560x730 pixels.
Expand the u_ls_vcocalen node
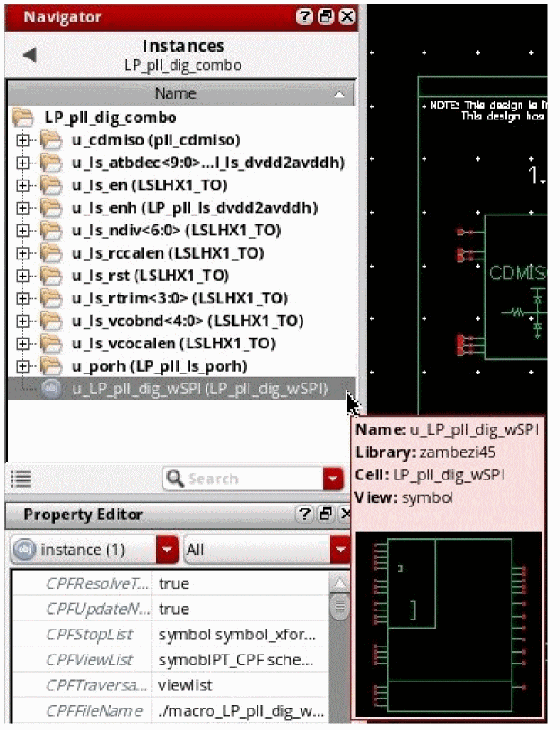22,344
